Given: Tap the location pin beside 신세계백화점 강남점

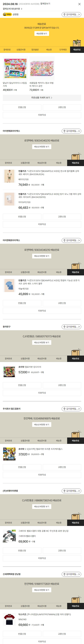Looking at the screenshot, I should (x=64, y=574).
